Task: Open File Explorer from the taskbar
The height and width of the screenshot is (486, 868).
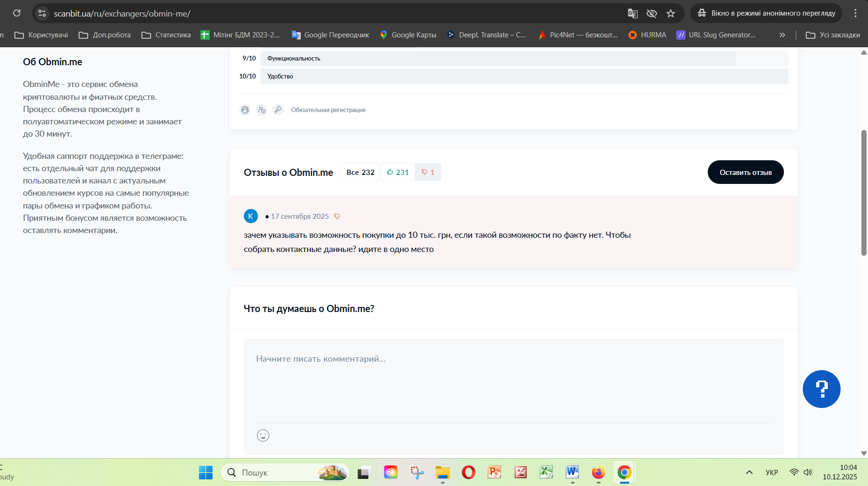Action: pyautogui.click(x=443, y=472)
